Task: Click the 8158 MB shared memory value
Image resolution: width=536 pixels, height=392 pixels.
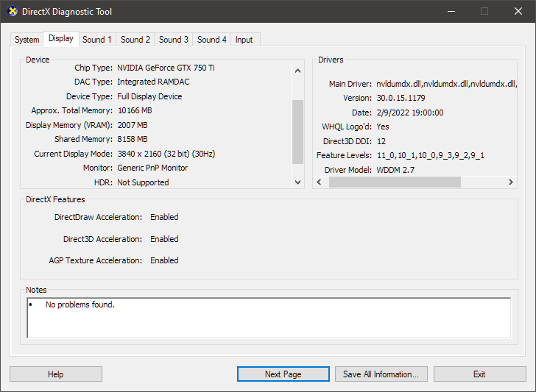Action: [x=133, y=139]
